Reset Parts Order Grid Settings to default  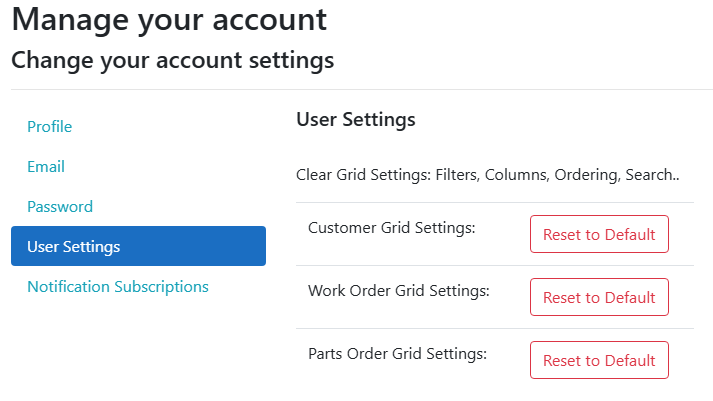click(x=599, y=360)
